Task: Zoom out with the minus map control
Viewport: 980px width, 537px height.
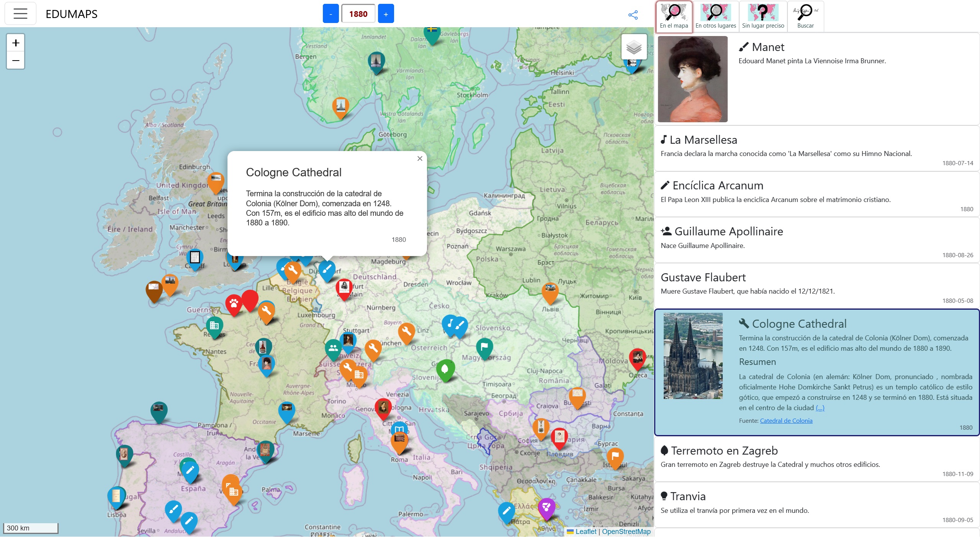Action: click(15, 60)
